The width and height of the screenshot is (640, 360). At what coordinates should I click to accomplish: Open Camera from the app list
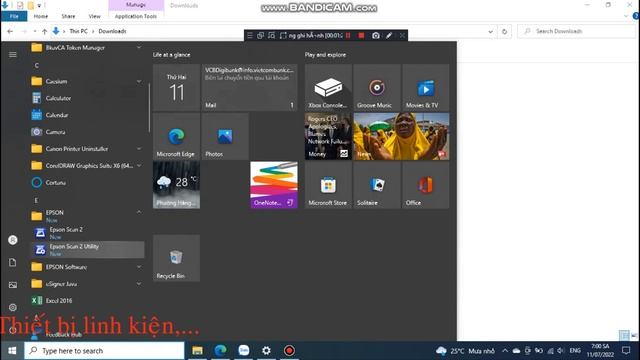87,132
